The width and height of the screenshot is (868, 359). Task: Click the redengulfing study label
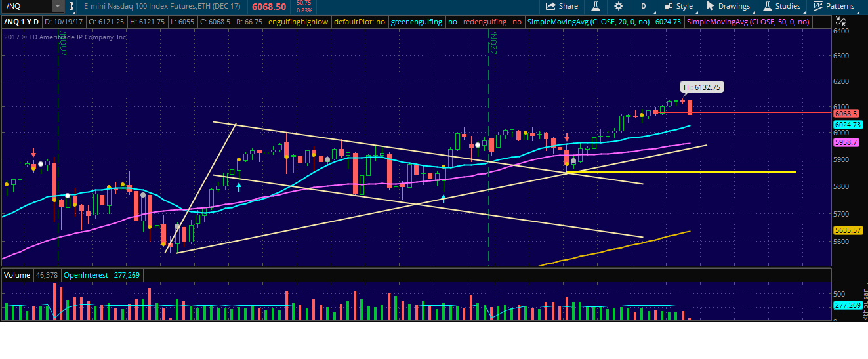(x=485, y=22)
